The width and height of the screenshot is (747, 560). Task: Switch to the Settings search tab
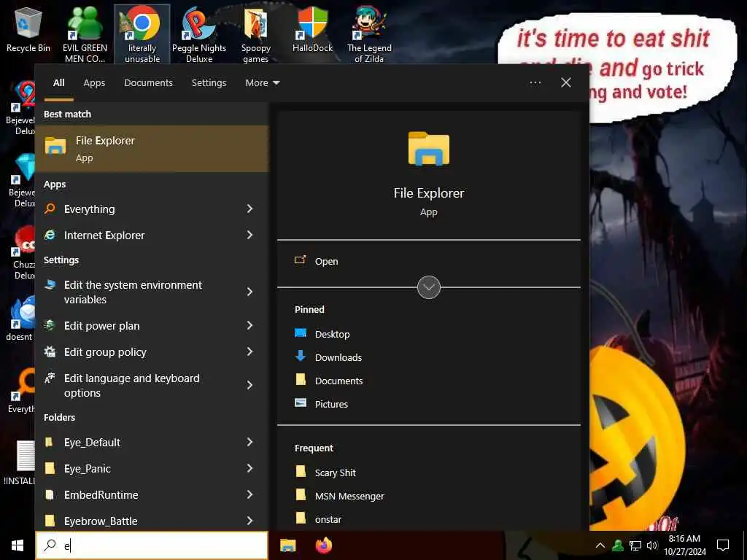click(x=209, y=83)
